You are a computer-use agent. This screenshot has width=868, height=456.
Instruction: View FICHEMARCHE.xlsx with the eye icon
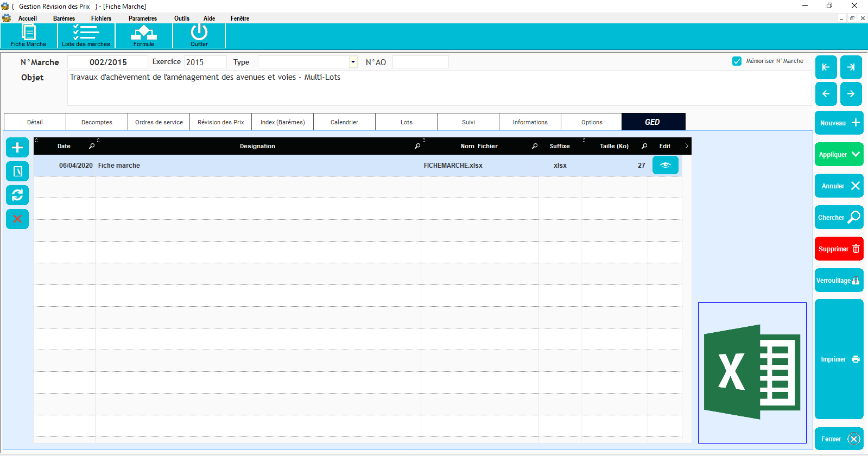click(x=665, y=165)
